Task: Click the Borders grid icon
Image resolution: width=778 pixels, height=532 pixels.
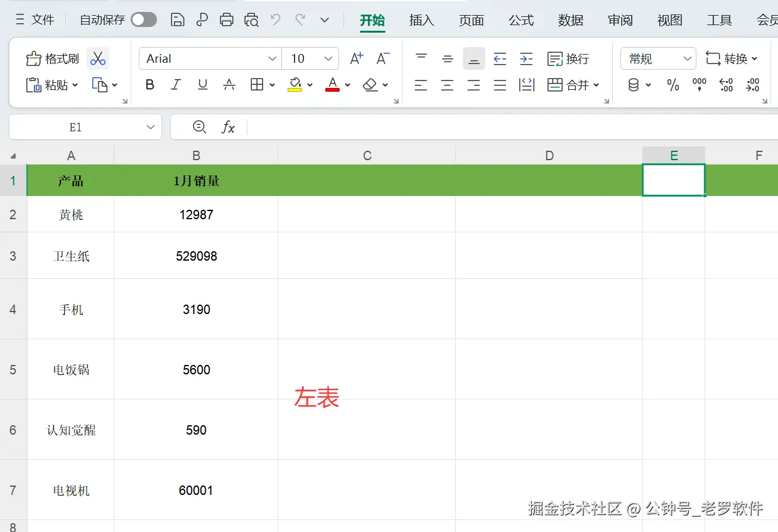Action: (x=257, y=85)
